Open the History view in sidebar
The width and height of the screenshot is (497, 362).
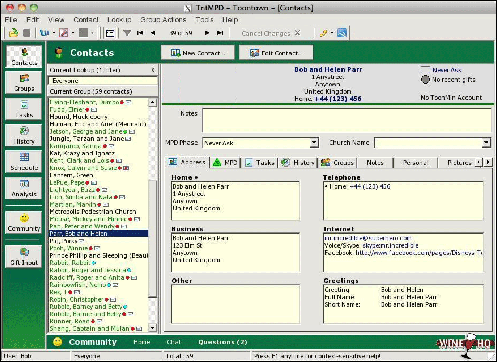click(24, 135)
